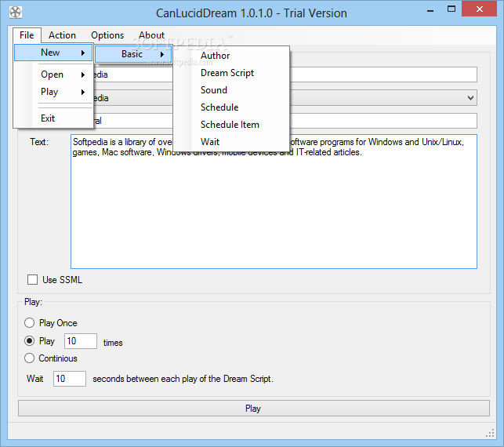Select the Continious radio button
504x447 pixels.
point(29,358)
